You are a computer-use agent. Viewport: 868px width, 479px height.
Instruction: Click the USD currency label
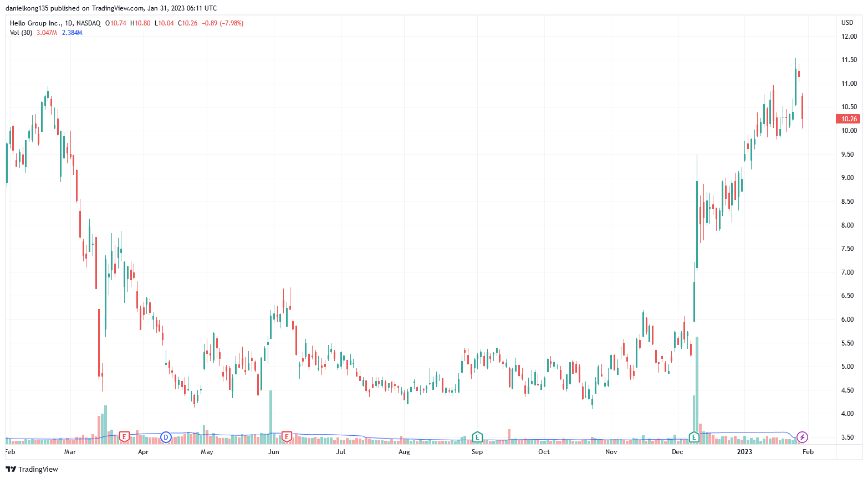tap(847, 23)
